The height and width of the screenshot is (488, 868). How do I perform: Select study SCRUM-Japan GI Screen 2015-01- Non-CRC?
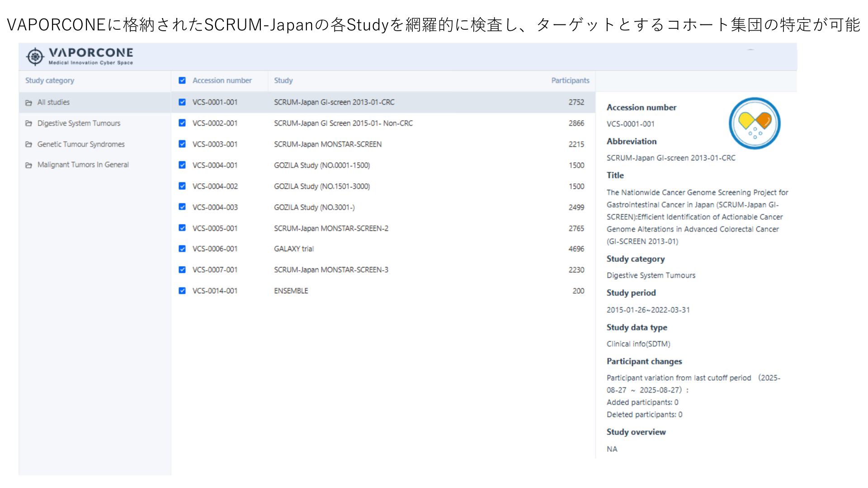coord(343,123)
